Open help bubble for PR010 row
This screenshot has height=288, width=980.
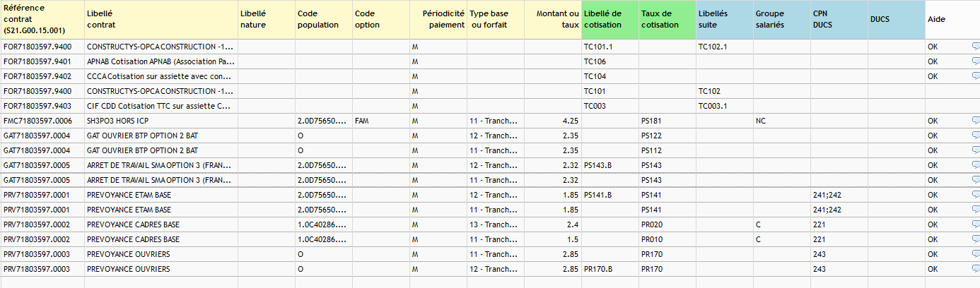click(976, 239)
